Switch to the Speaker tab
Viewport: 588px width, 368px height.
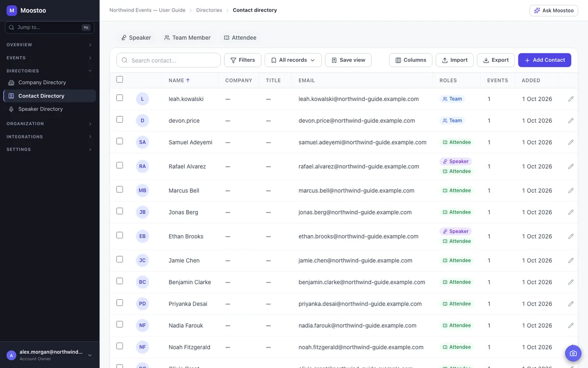point(136,38)
